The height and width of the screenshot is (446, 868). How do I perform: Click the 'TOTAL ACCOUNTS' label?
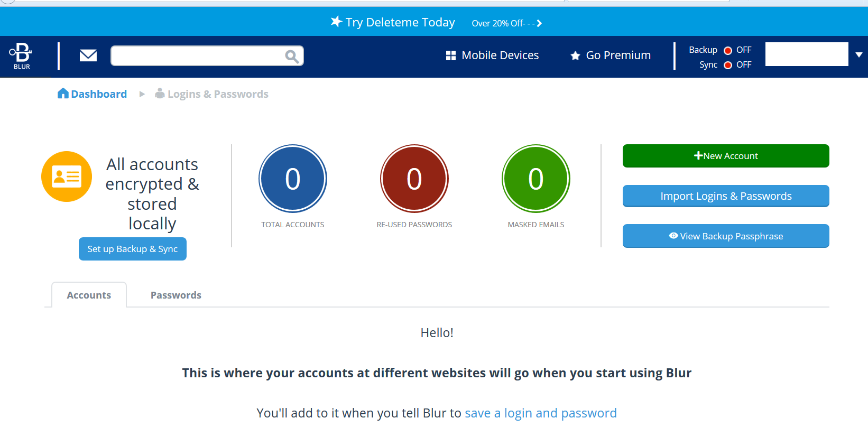coord(293,225)
